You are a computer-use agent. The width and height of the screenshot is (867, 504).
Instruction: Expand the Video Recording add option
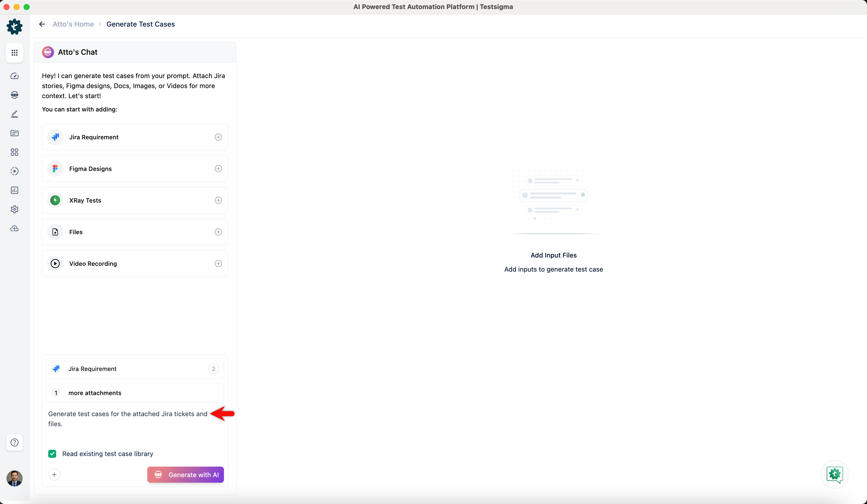(x=218, y=264)
